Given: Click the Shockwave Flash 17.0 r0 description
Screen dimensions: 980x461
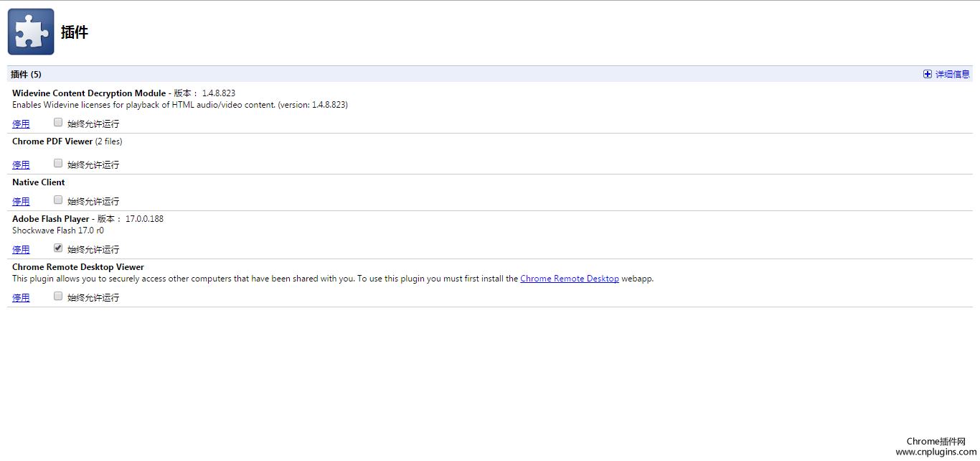Looking at the screenshot, I should tap(58, 230).
